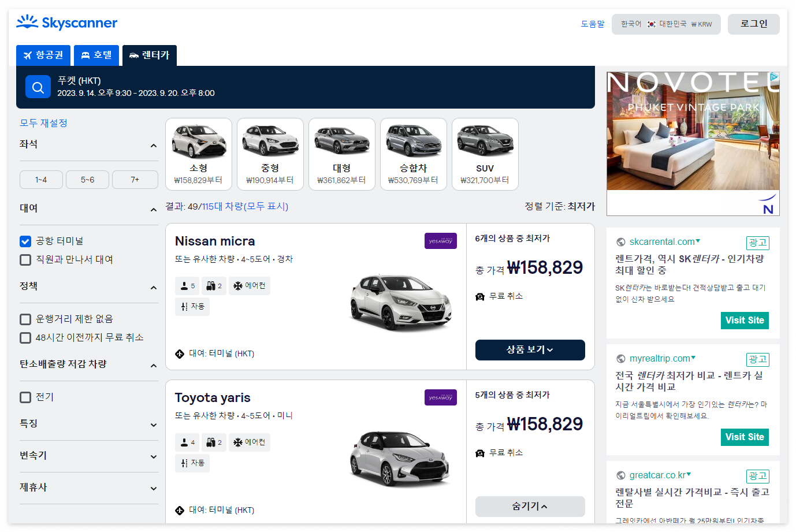Click the 무료 취소 icon on Toyota yaris
This screenshot has width=796, height=532.
pyautogui.click(x=479, y=453)
